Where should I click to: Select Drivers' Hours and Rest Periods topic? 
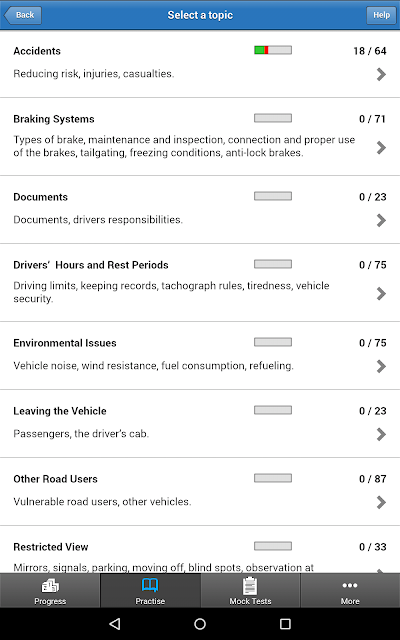(200, 282)
